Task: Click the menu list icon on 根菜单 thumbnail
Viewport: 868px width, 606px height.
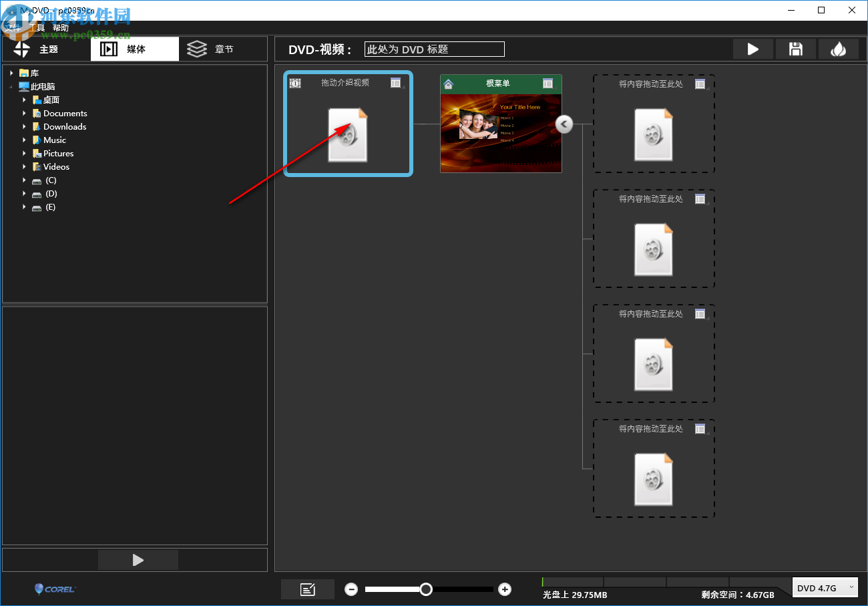Action: 549,84
